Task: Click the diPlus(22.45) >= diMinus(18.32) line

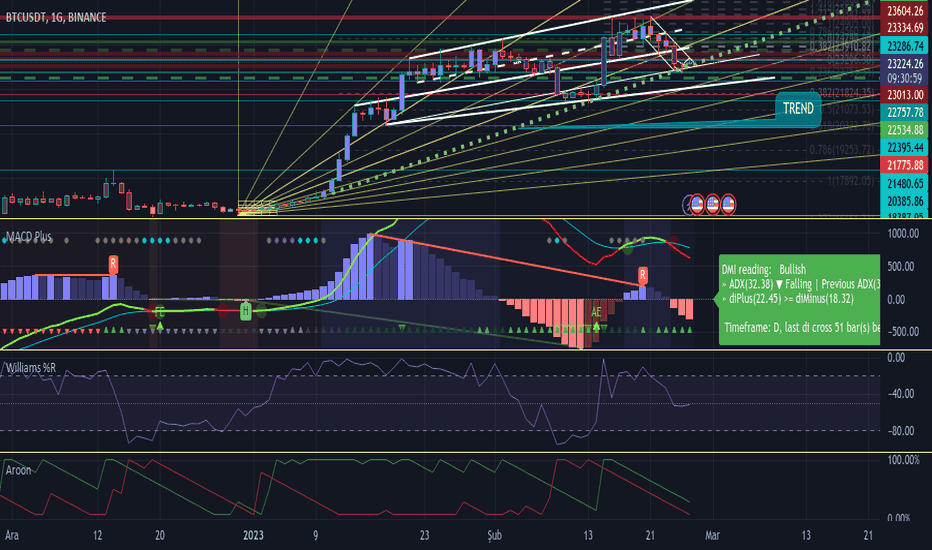Action: [788, 298]
